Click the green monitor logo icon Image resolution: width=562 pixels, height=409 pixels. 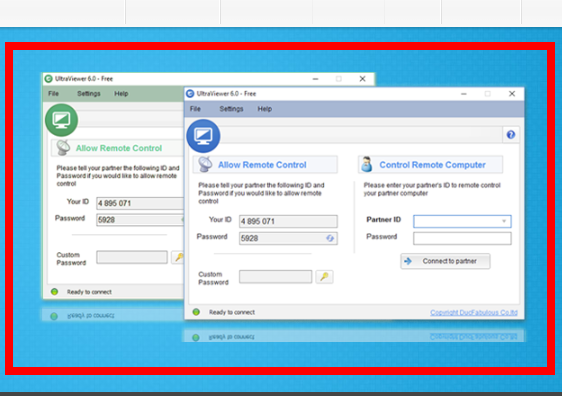point(61,120)
